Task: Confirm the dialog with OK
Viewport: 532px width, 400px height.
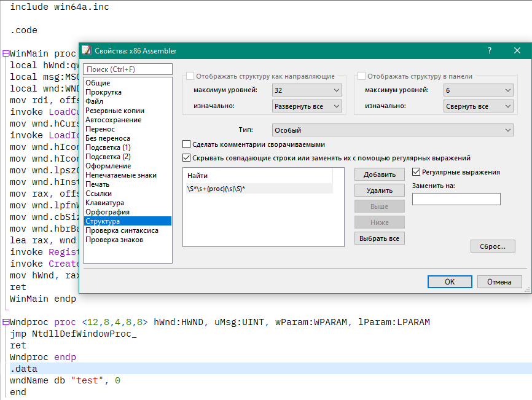Action: click(x=450, y=282)
